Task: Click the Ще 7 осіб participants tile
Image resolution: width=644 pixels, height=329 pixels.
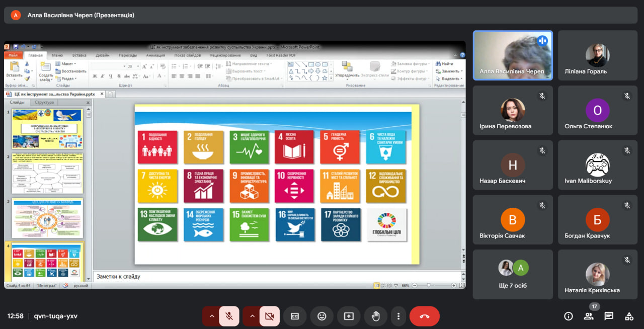Action: coord(512,274)
